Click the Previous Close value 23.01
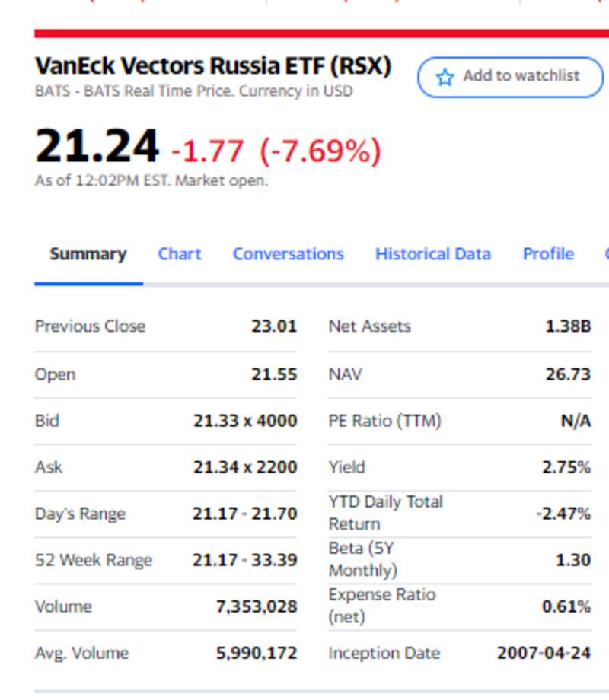Image resolution: width=609 pixels, height=700 pixels. pyautogui.click(x=273, y=326)
